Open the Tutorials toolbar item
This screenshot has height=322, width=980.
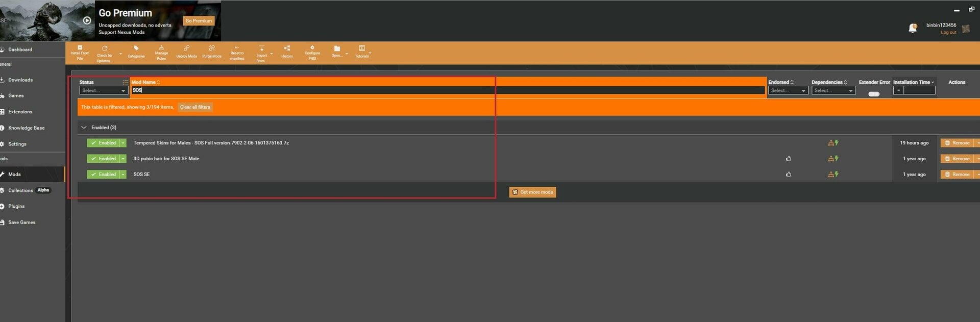click(362, 52)
